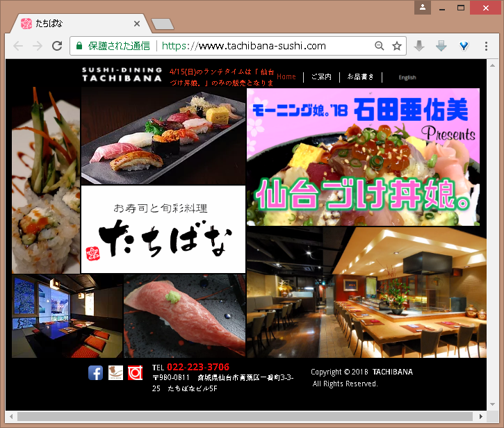
Task: Open the red Hot Pepper icon in footer
Action: tap(136, 372)
